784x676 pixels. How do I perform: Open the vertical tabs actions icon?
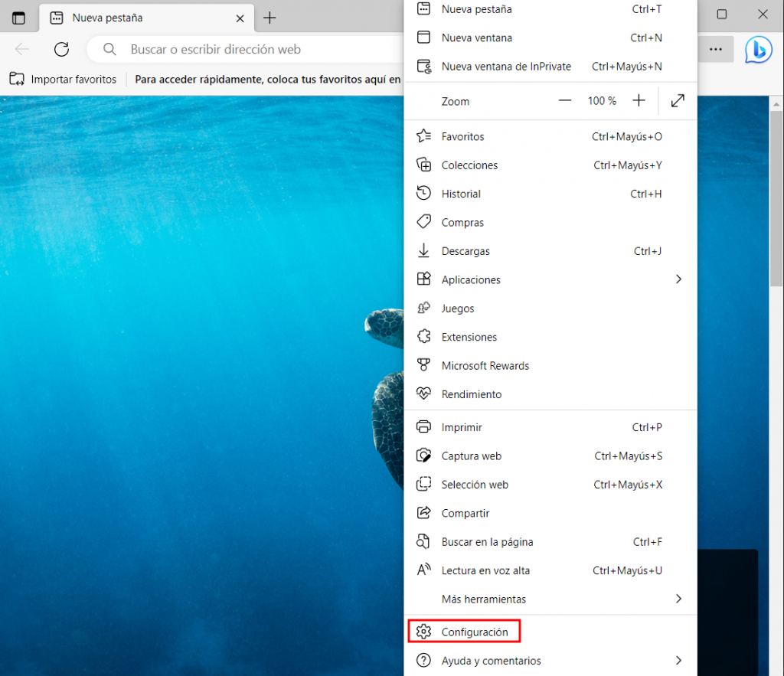pos(18,18)
